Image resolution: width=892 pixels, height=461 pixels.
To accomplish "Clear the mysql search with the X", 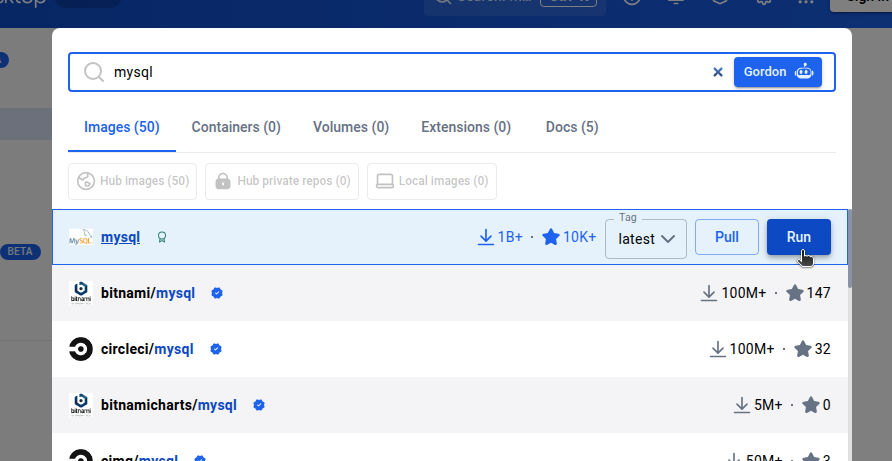I will pyautogui.click(x=717, y=72).
